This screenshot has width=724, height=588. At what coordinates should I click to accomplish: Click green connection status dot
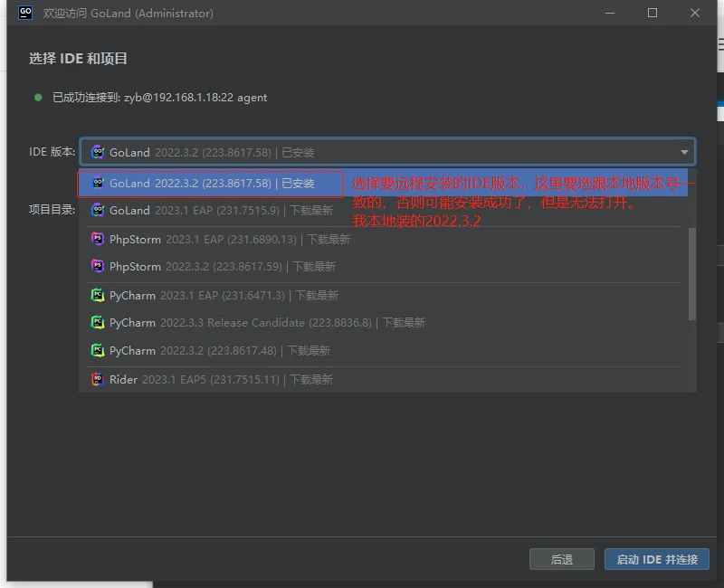38,98
